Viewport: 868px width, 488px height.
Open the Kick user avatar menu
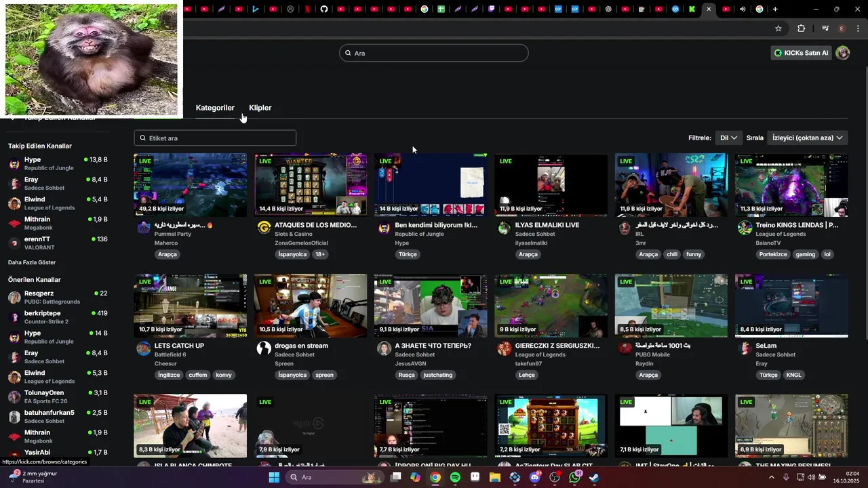click(x=843, y=53)
